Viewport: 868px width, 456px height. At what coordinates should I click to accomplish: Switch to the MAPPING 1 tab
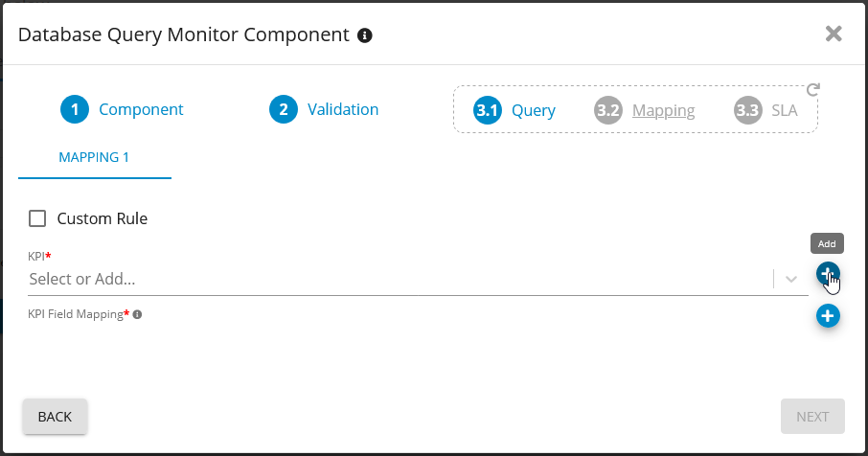click(94, 157)
